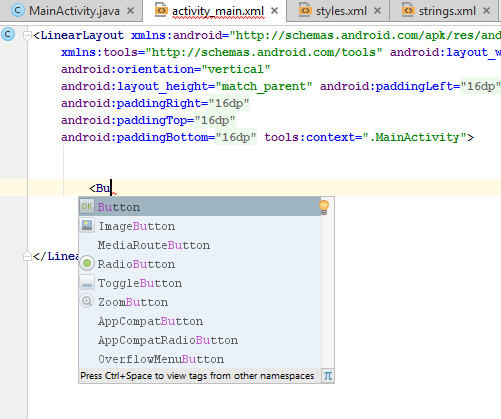
Task: Click the android:paddingBottom attribute name
Action: 134,137
